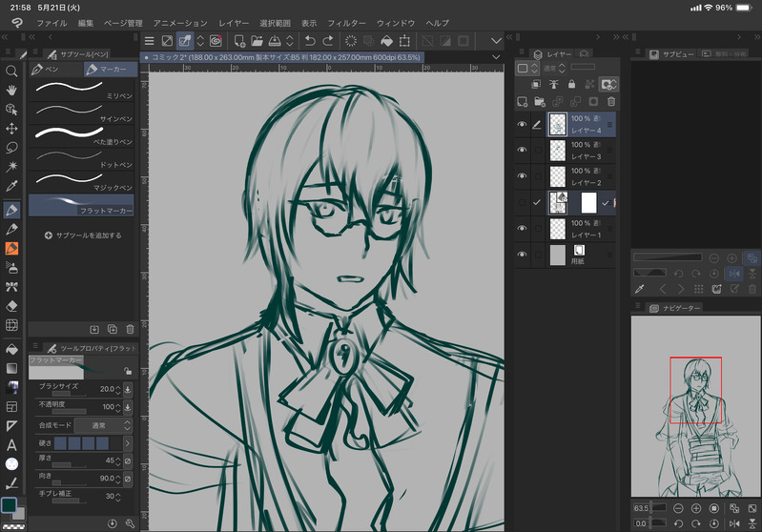Screen dimensions: 762x532
Task: Switch to the ペン sub tool tab
Action: [56, 70]
